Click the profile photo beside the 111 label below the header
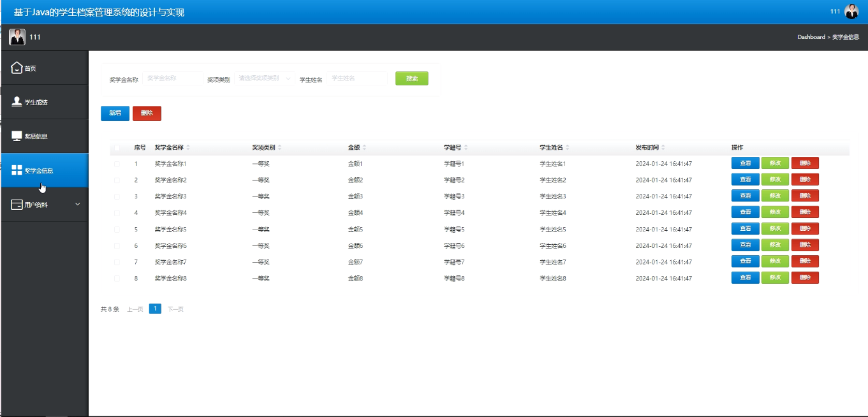The width and height of the screenshot is (868, 417). pos(17,37)
